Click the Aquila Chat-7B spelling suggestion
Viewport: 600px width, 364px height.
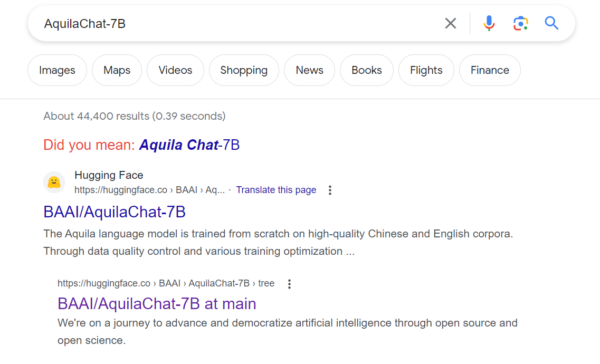[x=189, y=145]
